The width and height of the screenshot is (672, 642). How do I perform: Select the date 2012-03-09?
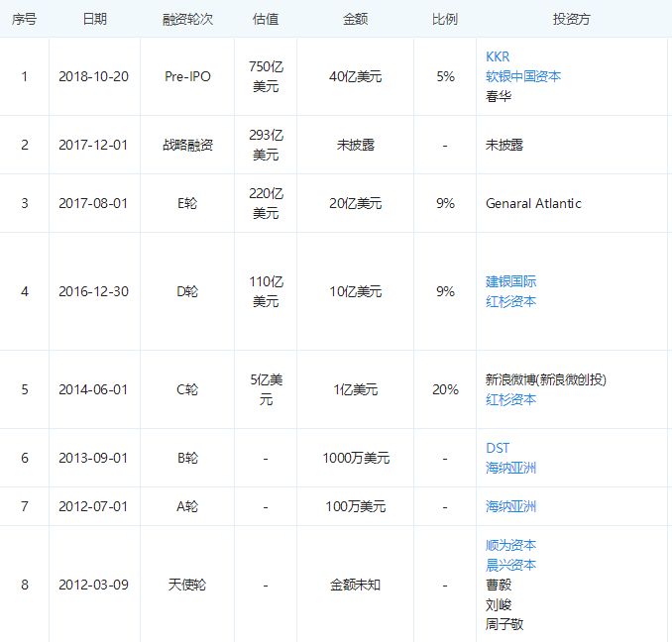93,585
